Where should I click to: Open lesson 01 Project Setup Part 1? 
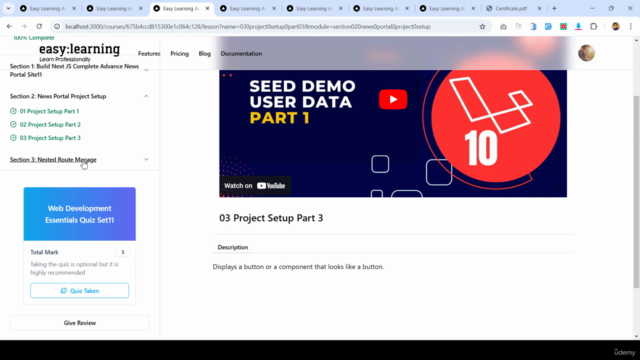point(49,111)
